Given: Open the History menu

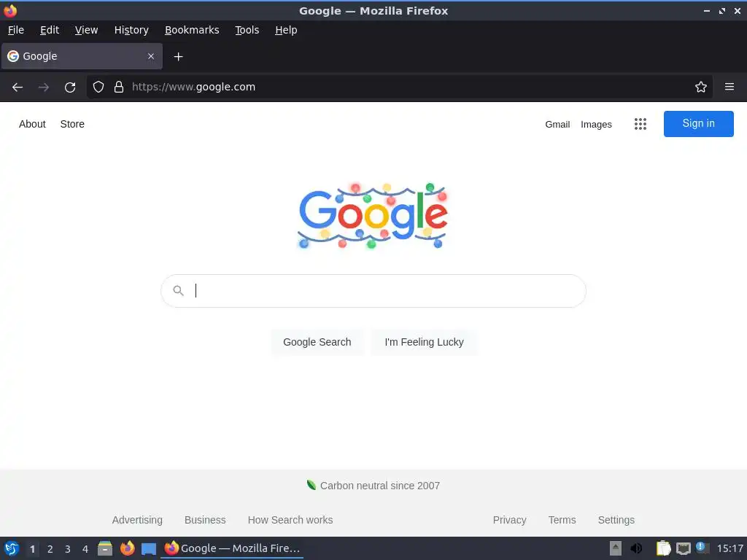Looking at the screenshot, I should 131,30.
